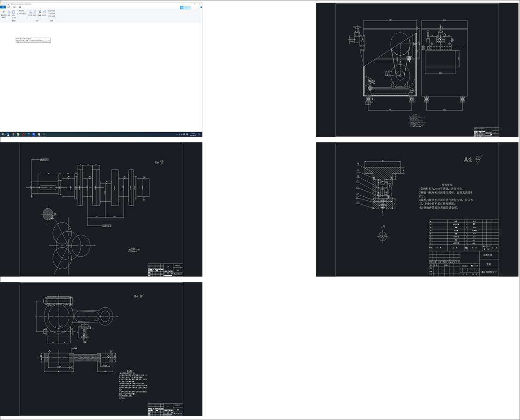Click the Paste icon in Explorer ribbon
This screenshot has width=520, height=420.
(13, 13)
